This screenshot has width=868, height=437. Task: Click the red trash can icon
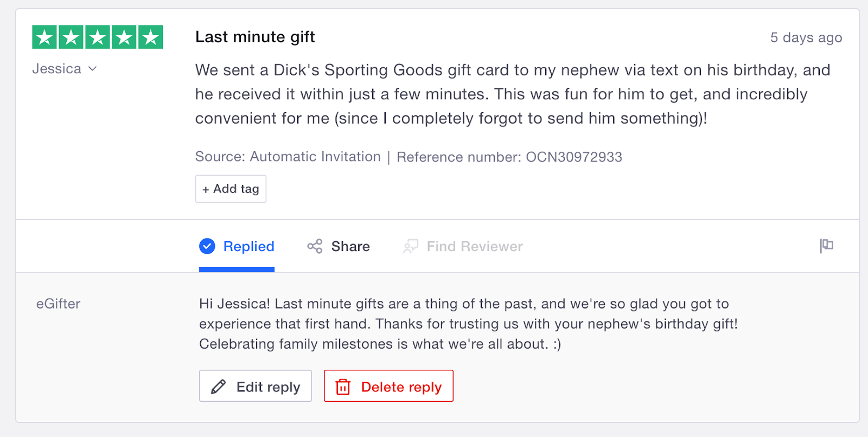point(343,387)
